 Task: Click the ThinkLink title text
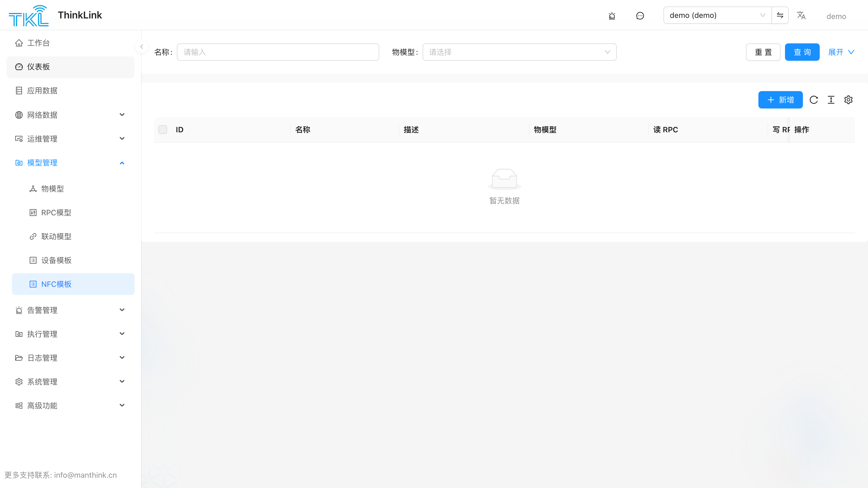click(80, 15)
